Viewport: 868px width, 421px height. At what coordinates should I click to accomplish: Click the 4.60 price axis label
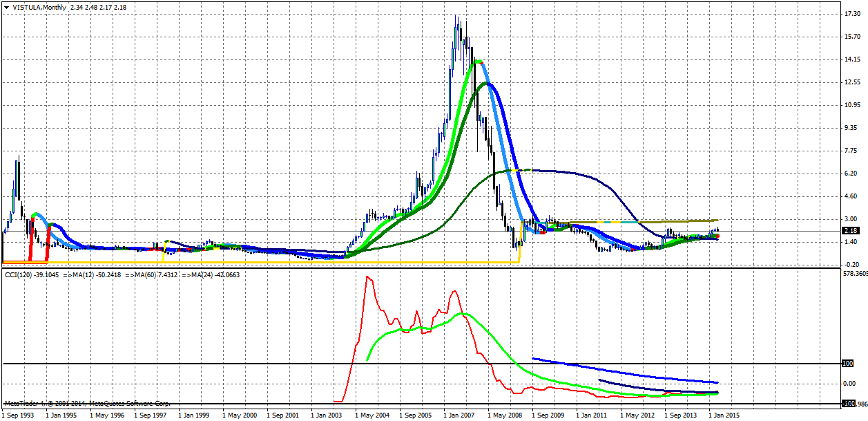pos(850,196)
